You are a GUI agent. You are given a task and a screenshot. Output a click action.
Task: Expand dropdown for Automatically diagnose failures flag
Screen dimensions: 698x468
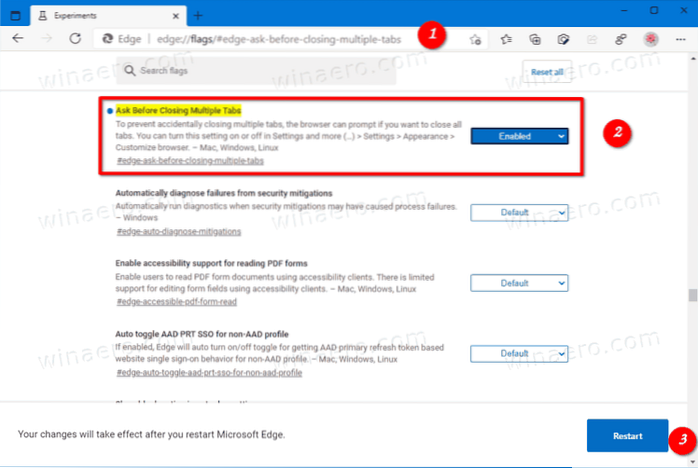coord(519,212)
